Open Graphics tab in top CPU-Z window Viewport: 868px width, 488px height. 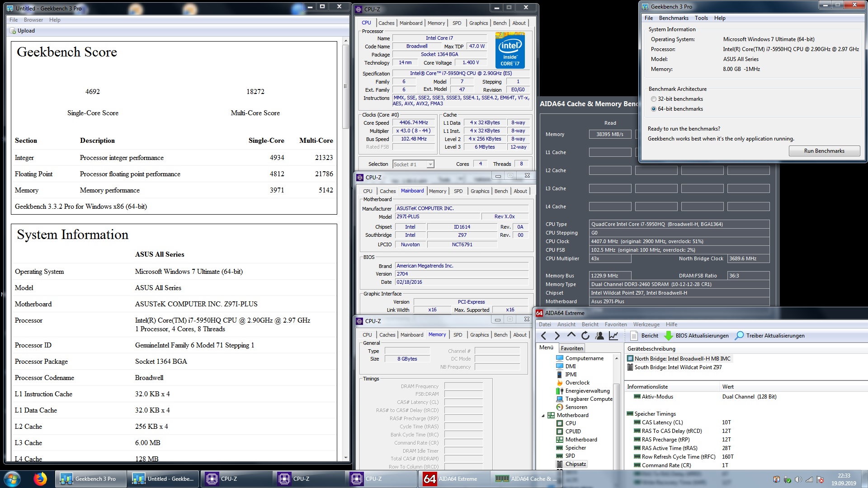(x=478, y=23)
